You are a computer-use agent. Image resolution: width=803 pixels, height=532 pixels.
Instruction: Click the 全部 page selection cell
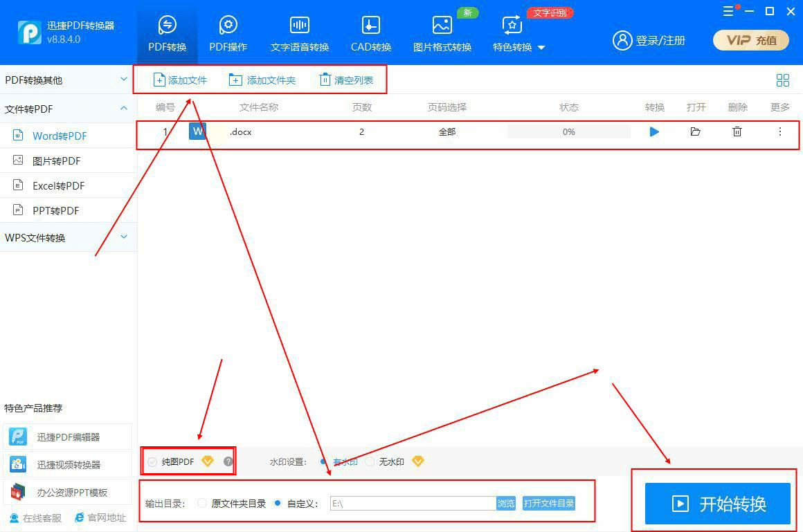(447, 131)
